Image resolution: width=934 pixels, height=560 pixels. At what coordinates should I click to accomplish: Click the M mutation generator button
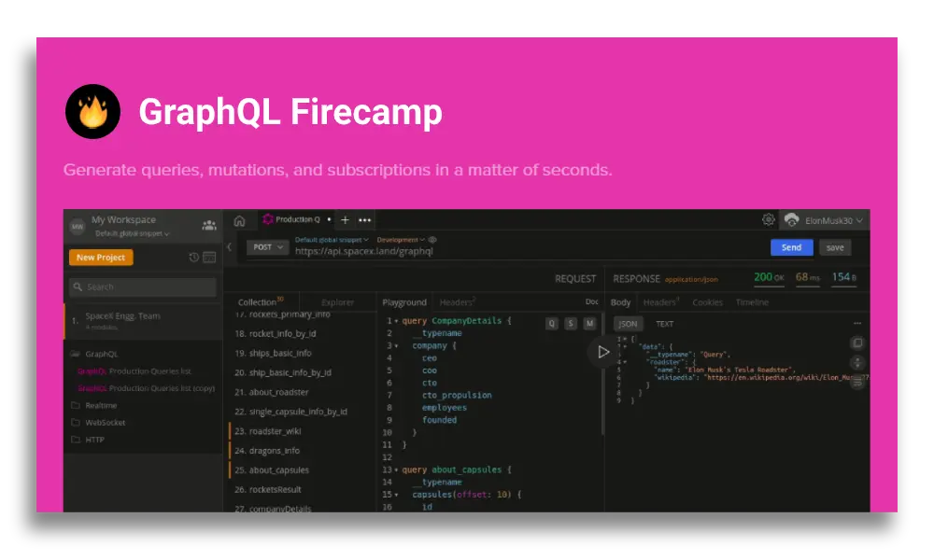589,323
